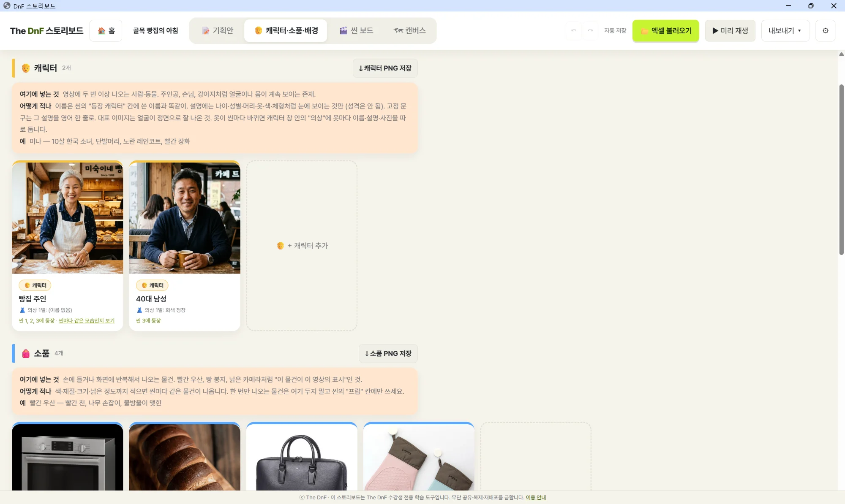Click the 40대 남성 name text

point(151,298)
